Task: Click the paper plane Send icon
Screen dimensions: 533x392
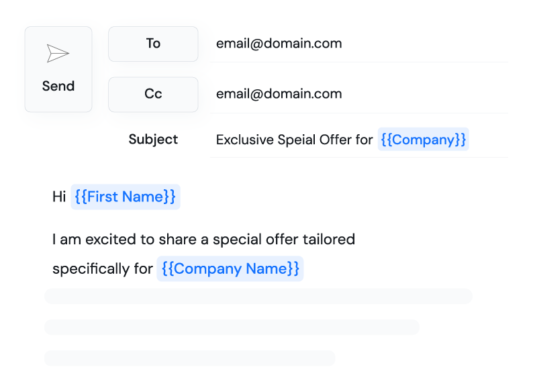Action: (58, 54)
